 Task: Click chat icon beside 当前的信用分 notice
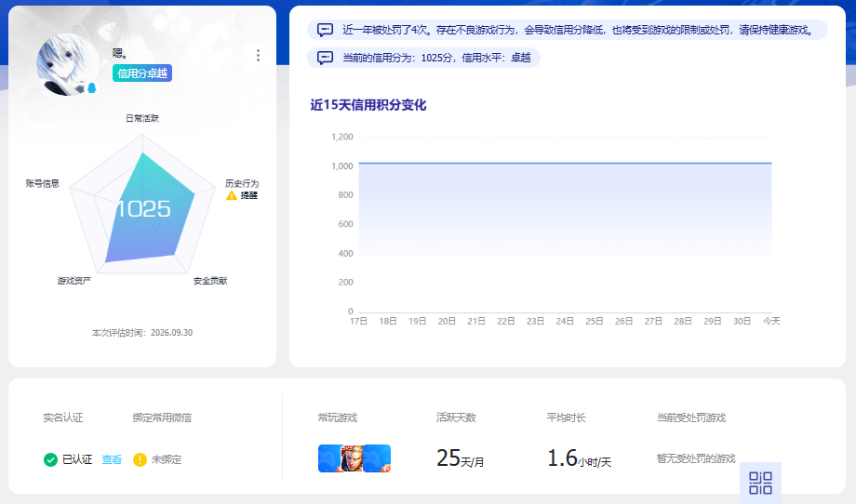pyautogui.click(x=325, y=58)
